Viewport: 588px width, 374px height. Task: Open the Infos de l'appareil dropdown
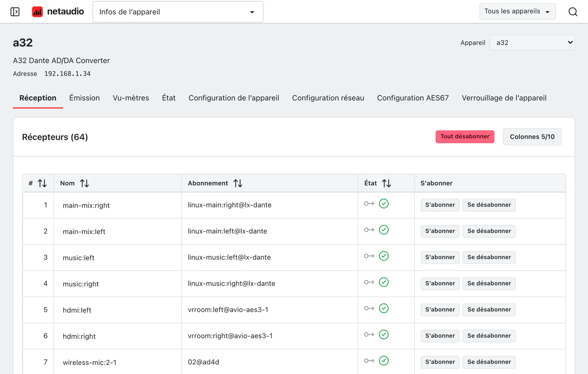[x=178, y=12]
